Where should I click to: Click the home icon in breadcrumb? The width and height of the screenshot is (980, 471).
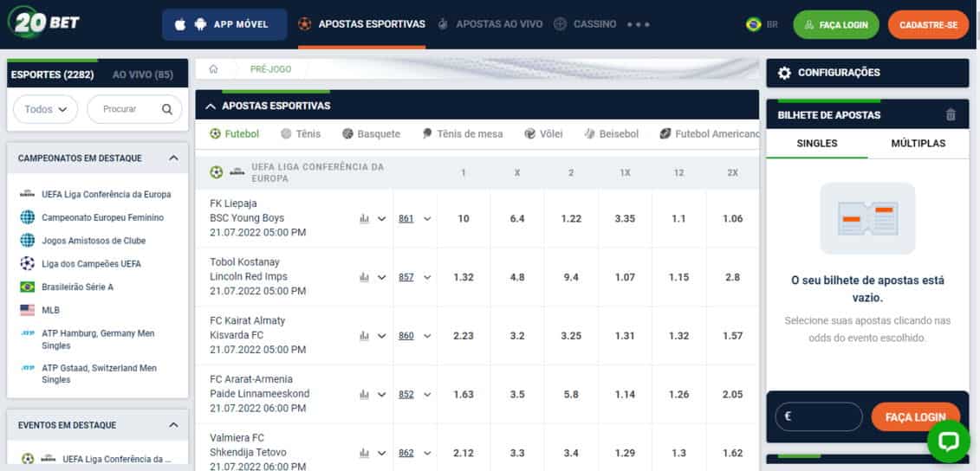pyautogui.click(x=213, y=69)
